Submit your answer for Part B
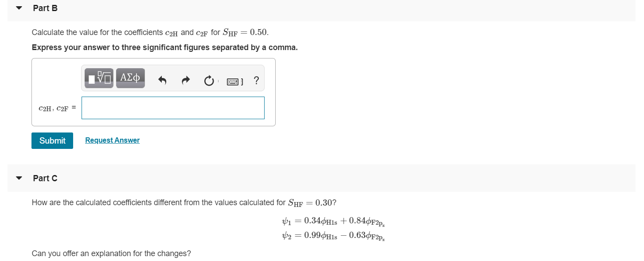Image resolution: width=644 pixels, height=261 pixels. click(52, 140)
